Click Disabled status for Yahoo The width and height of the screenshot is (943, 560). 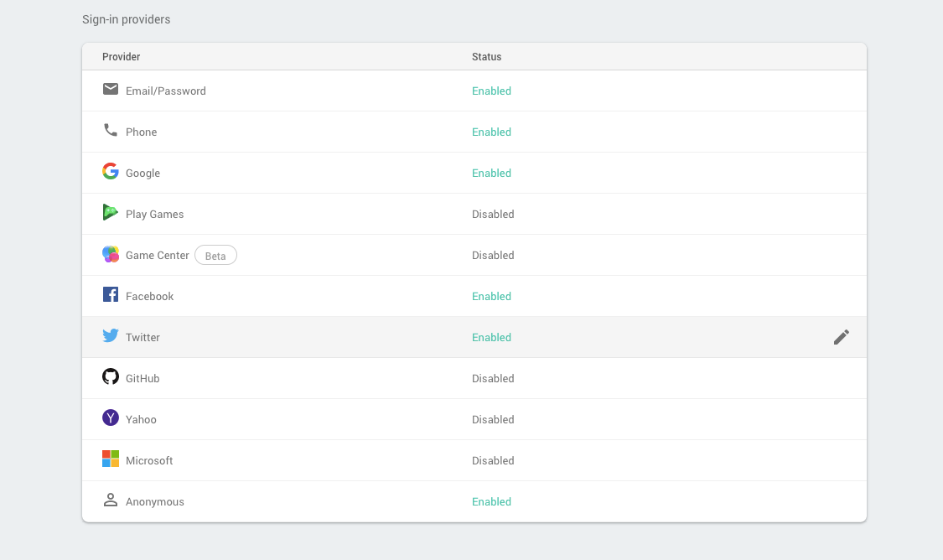pos(493,420)
